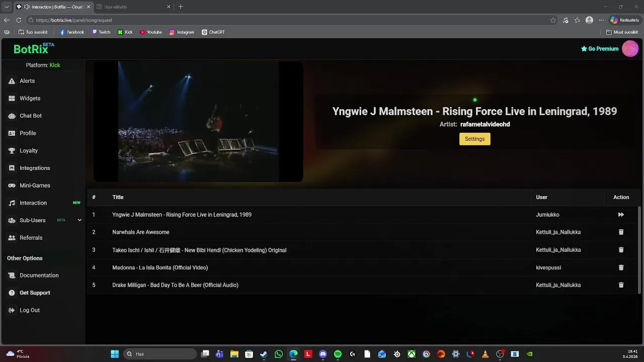Click the taskbar Hae search box
Viewport: 644px width, 362px height.
[160, 354]
